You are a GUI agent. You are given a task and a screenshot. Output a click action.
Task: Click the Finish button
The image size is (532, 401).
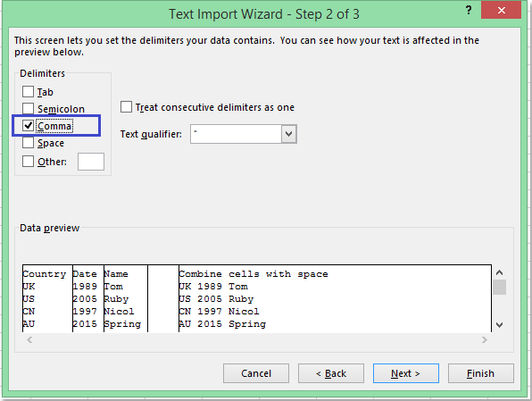(481, 373)
